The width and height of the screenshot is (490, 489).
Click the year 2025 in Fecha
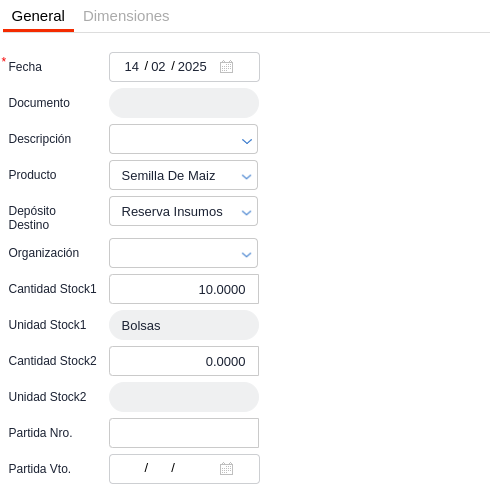tap(192, 67)
